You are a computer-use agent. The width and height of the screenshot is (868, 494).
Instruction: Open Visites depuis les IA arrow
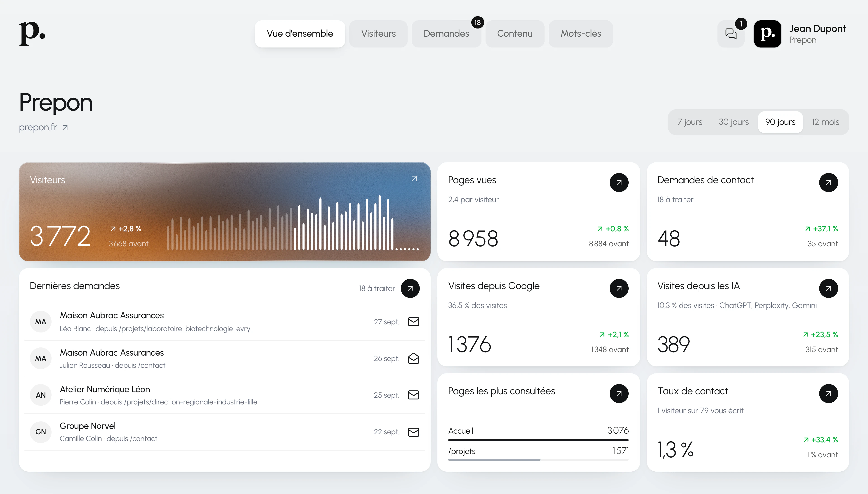pos(828,288)
